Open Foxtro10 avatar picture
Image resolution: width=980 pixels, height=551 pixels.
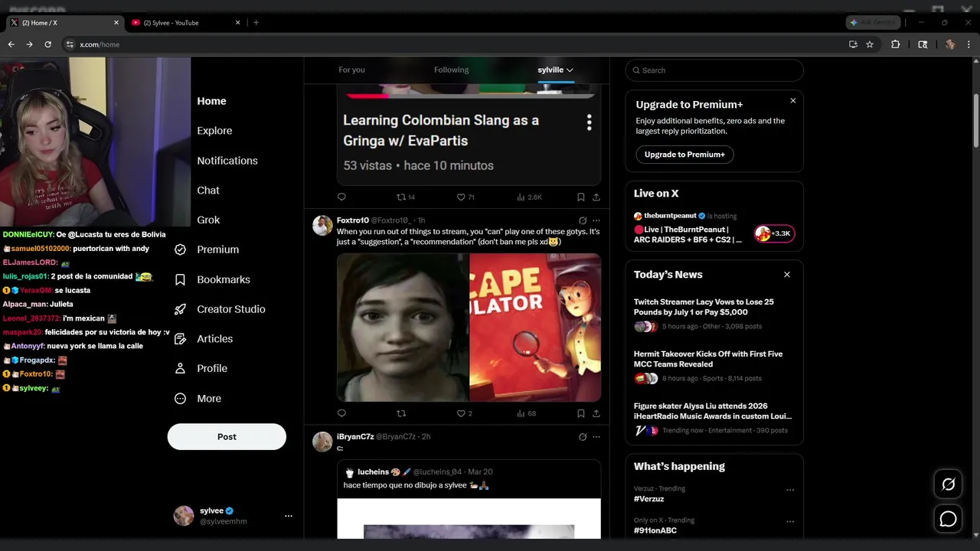tap(322, 226)
